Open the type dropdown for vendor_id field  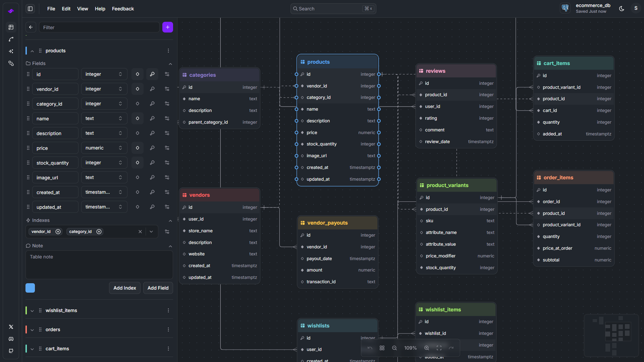[x=104, y=89]
